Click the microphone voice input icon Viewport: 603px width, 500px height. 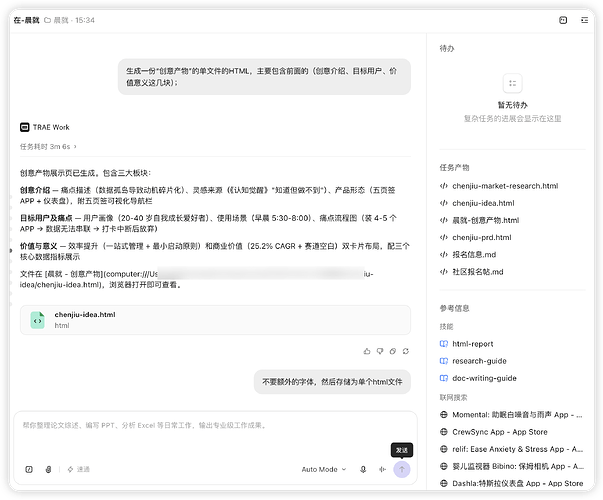tap(363, 469)
